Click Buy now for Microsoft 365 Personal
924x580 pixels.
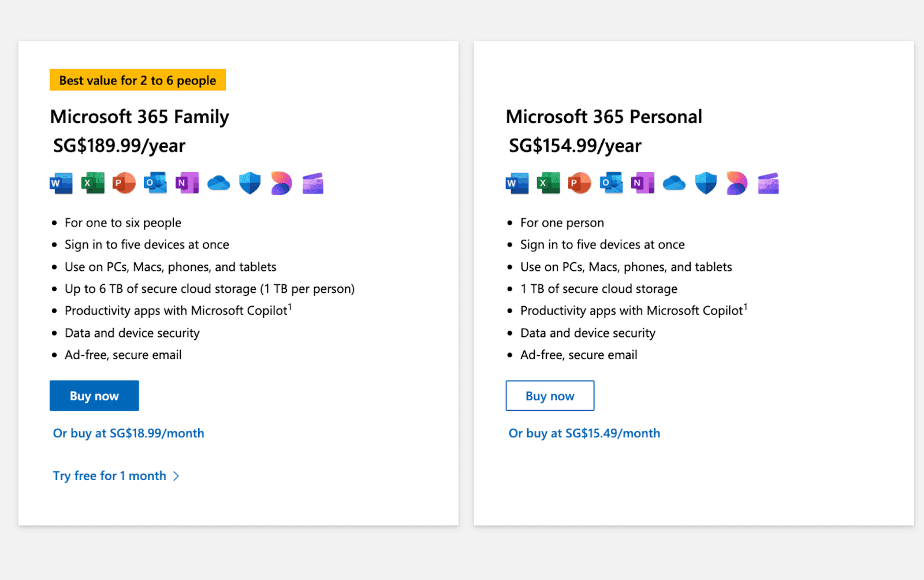549,396
